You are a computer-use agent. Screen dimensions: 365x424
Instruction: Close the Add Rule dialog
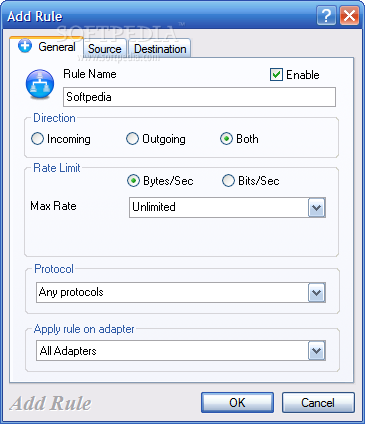(349, 15)
